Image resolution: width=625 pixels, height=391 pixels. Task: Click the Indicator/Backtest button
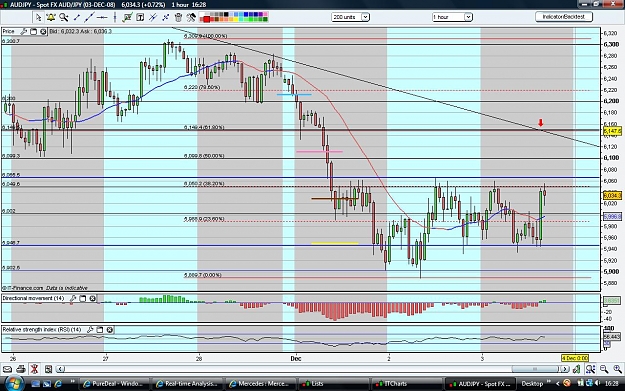tap(564, 17)
